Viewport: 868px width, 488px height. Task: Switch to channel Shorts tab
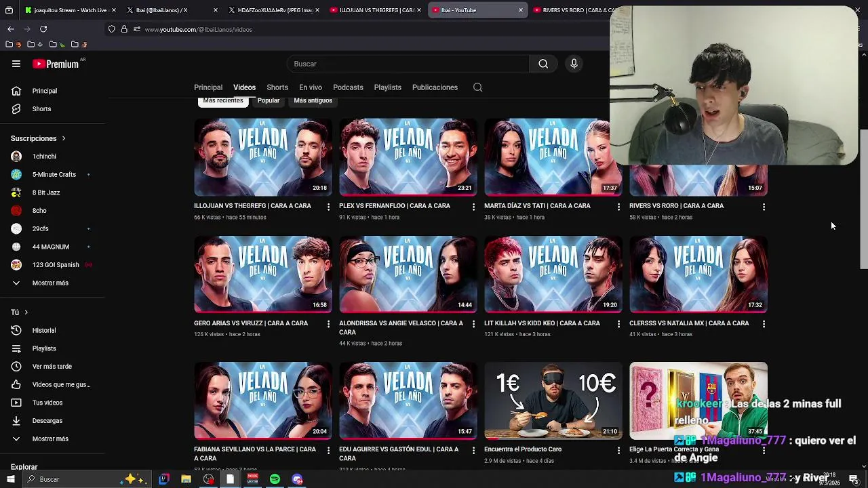pyautogui.click(x=277, y=87)
